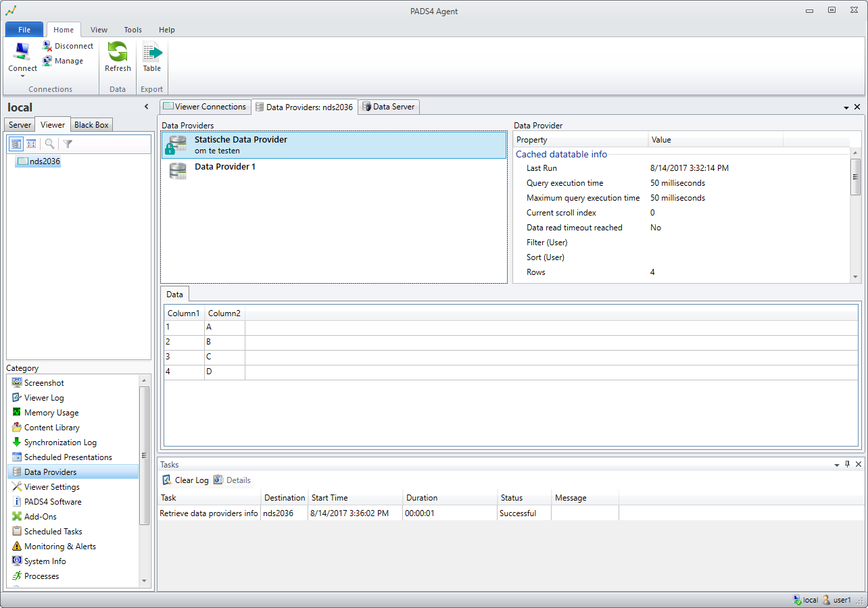
Task: Open Screenshot category
Action: pos(44,383)
